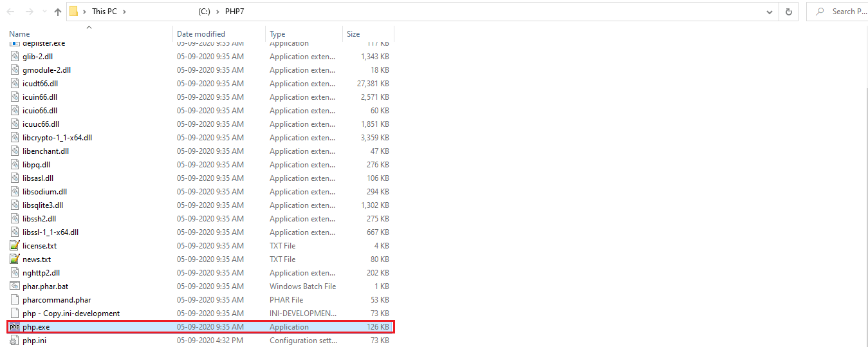Screen dimensions: 868x347
Task: Select libpq.dll file icon
Action: click(x=15, y=165)
